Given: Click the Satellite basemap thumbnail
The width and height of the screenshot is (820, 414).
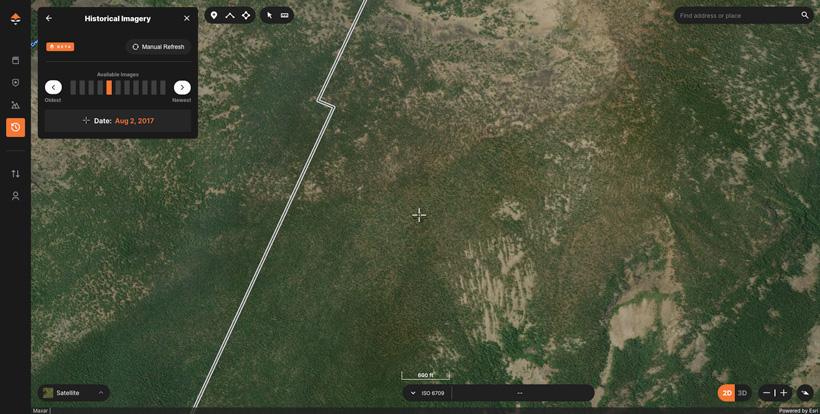Looking at the screenshot, I should tap(48, 393).
